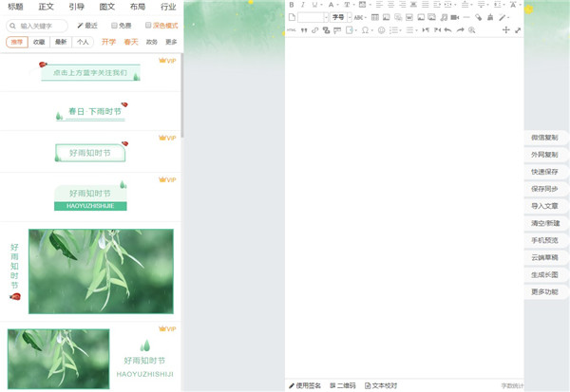The image size is (570, 392).
Task: Insert a blockquote with quotation icon
Action: tap(304, 30)
